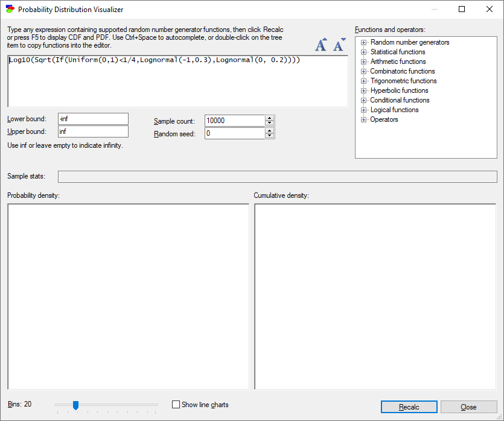
Task: Decrease editor font size with small A icon
Action: pyautogui.click(x=339, y=45)
